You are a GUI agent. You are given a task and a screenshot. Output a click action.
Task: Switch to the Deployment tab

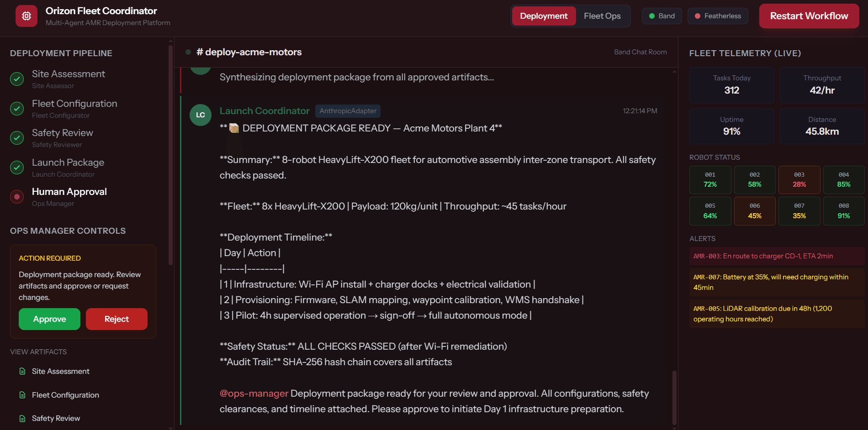544,16
